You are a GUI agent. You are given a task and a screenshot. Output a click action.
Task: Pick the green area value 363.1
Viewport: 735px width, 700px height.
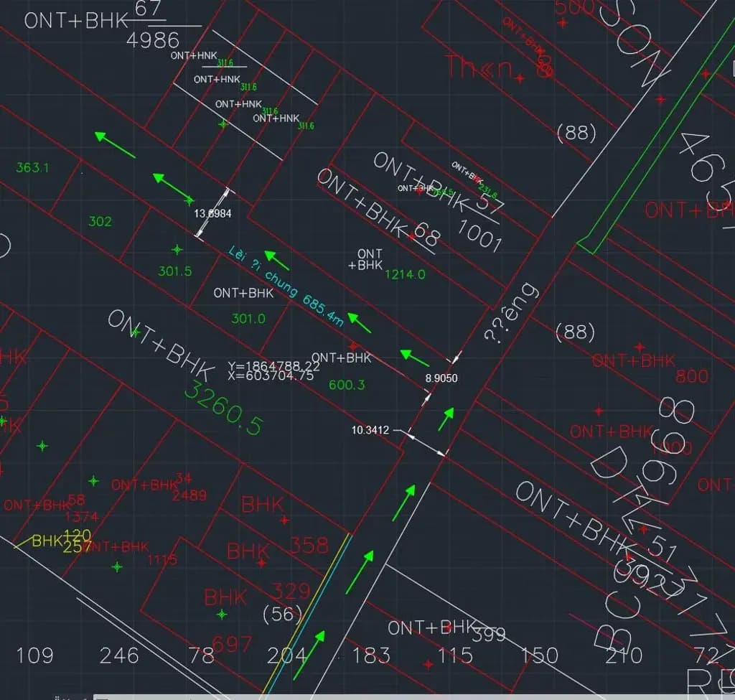pos(32,167)
